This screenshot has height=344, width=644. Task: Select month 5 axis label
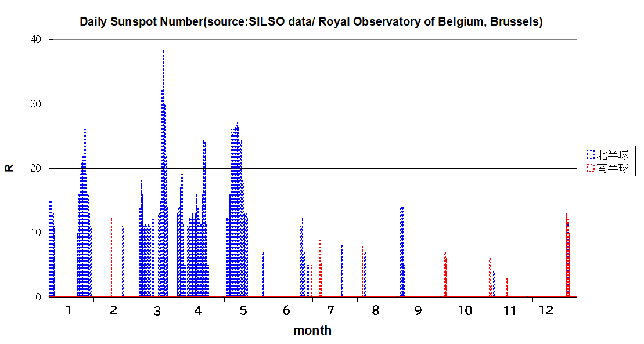pos(243,310)
